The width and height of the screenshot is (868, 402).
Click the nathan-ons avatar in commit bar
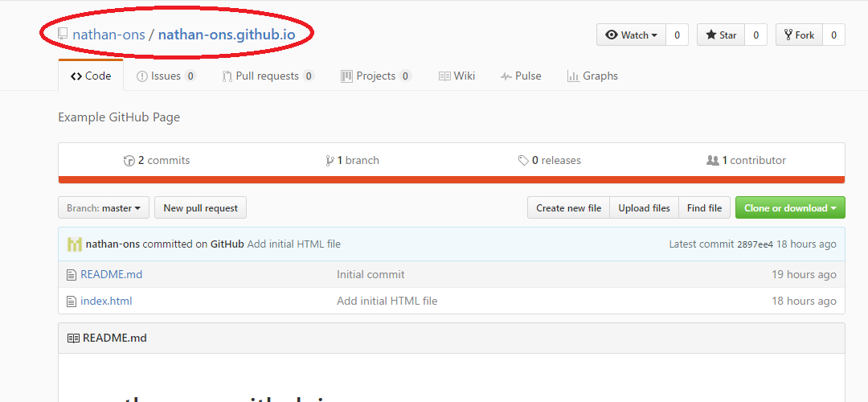pos(75,244)
